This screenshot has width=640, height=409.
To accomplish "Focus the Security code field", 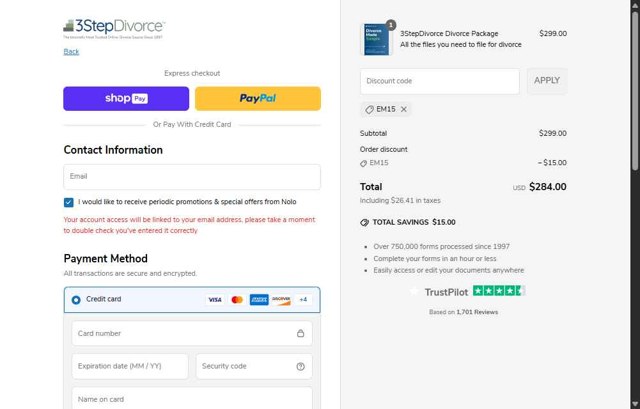I will (254, 366).
